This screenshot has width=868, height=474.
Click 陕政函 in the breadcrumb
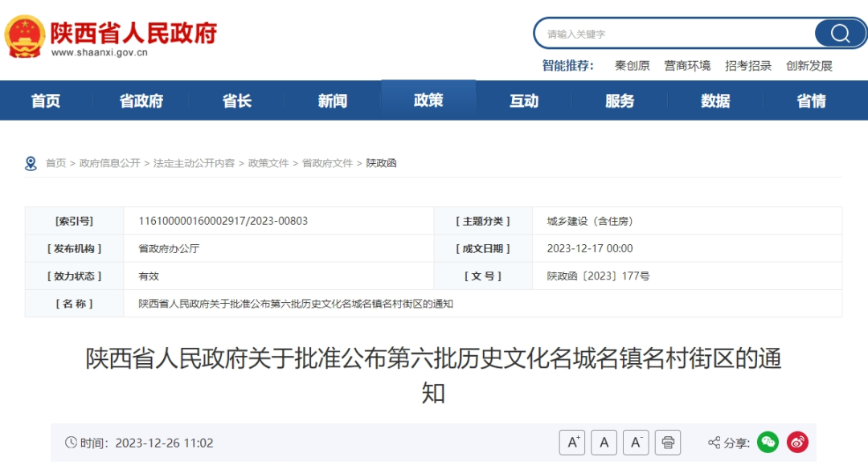click(382, 163)
